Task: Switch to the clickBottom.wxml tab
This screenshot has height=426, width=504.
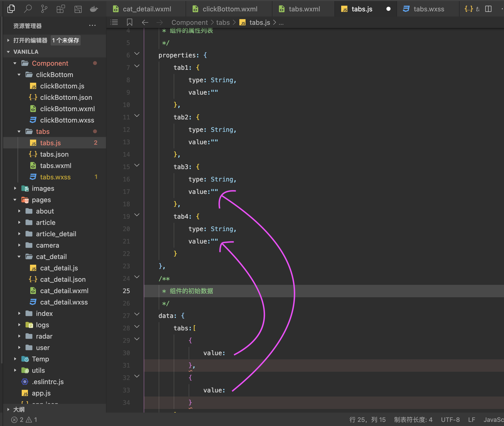Action: tap(230, 9)
